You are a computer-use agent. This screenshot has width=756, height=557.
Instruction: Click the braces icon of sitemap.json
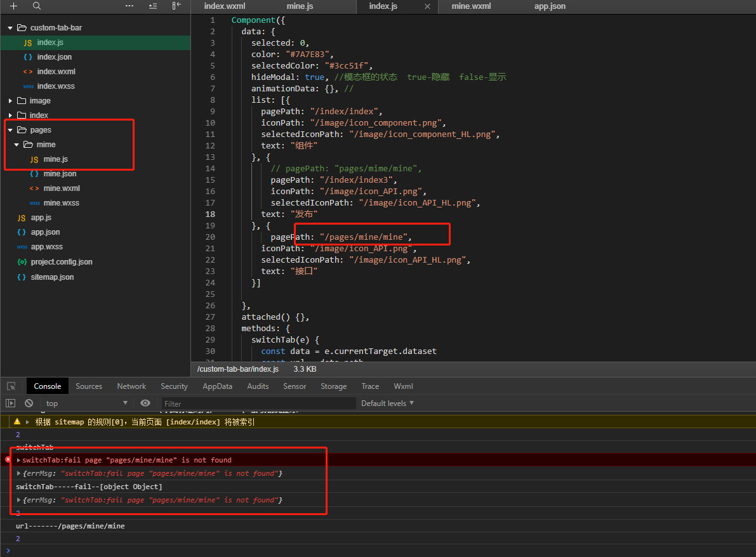click(x=22, y=277)
